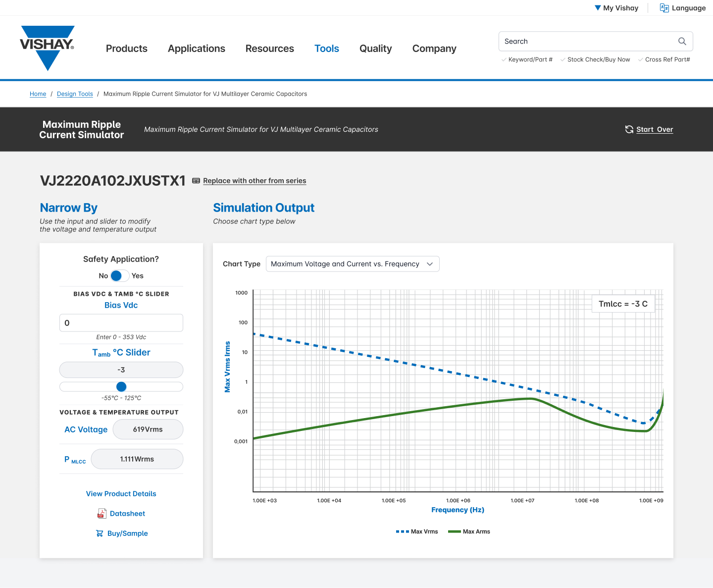Click the Start Over refresh icon

point(629,129)
